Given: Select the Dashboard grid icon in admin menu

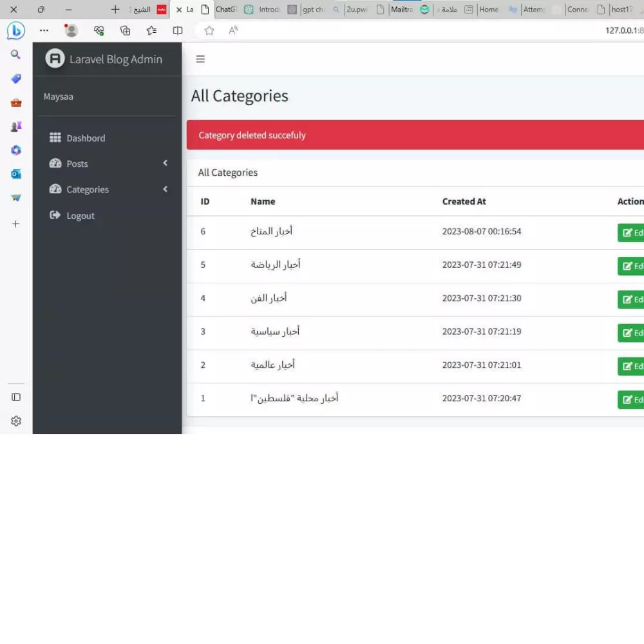Looking at the screenshot, I should coord(55,138).
